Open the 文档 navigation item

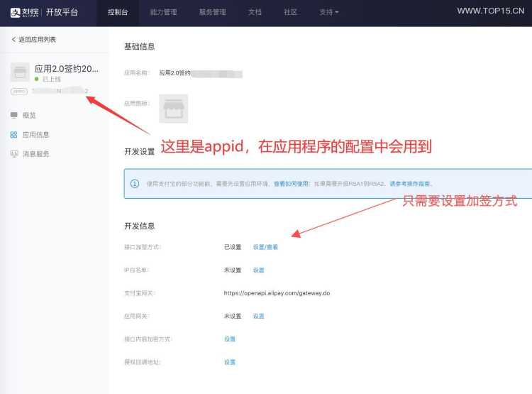coord(255,13)
